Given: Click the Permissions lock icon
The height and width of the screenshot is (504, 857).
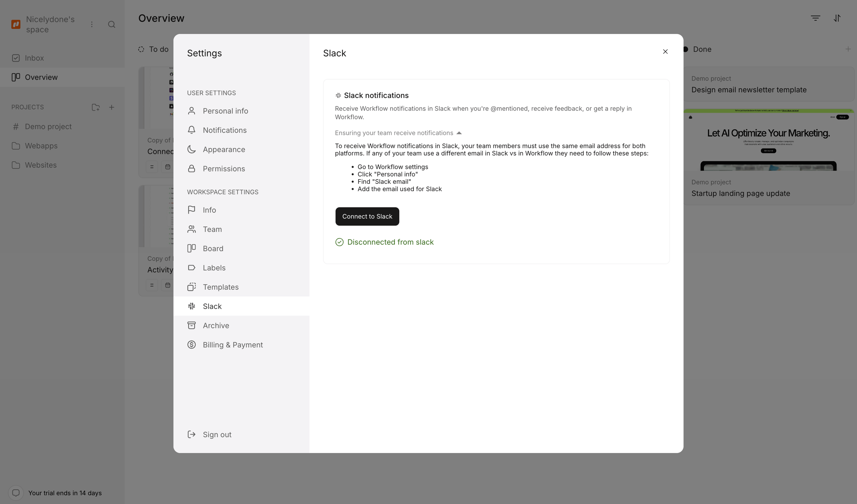Looking at the screenshot, I should click(x=191, y=168).
